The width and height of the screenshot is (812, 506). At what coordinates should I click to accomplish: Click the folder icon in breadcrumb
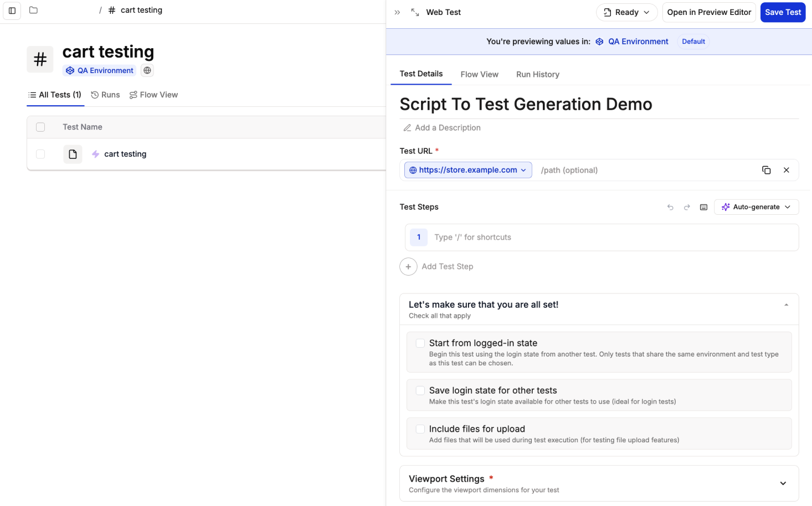tap(33, 11)
